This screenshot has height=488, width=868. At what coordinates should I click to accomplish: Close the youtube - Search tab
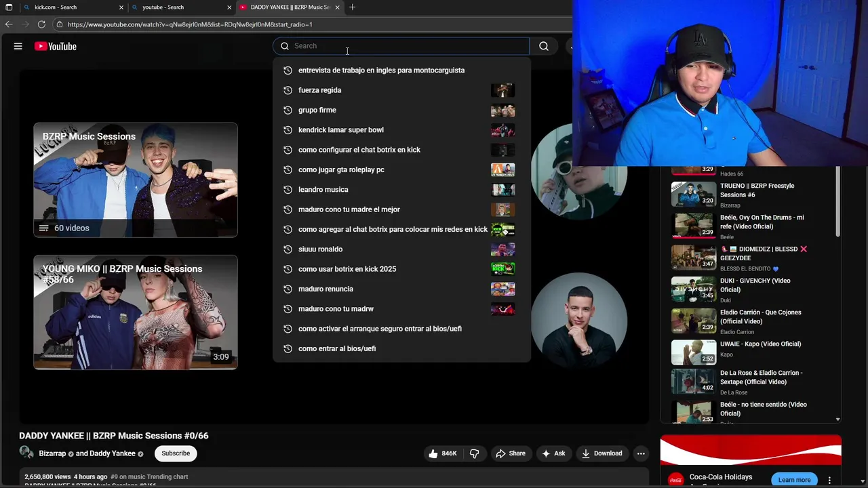click(x=230, y=7)
